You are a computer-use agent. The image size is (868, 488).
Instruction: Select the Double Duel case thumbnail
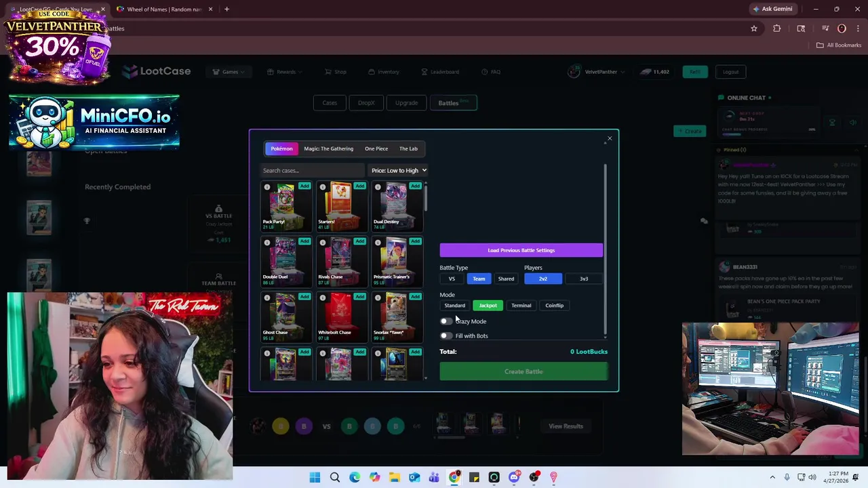click(286, 260)
